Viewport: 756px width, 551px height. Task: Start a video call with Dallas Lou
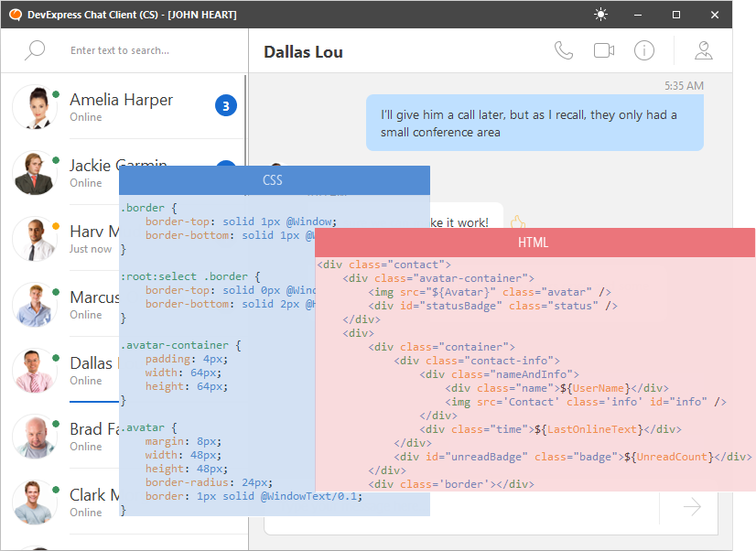603,50
